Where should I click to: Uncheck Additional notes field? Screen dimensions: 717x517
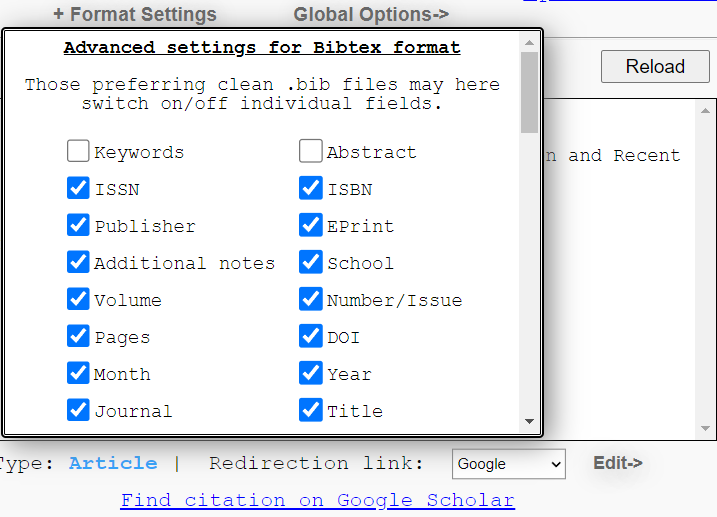pyautogui.click(x=78, y=262)
